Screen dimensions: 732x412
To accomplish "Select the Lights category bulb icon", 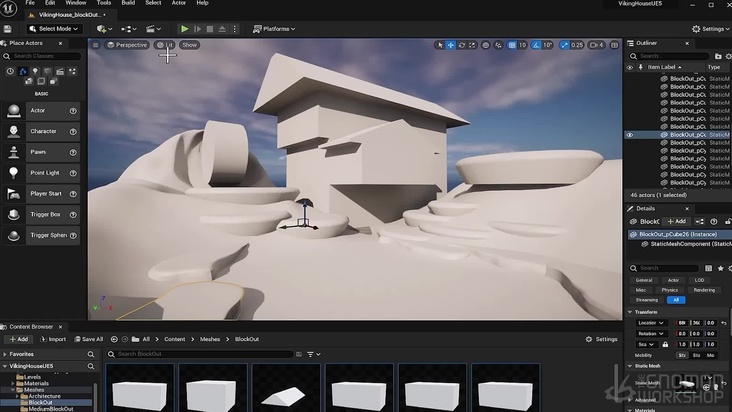I will [35, 71].
